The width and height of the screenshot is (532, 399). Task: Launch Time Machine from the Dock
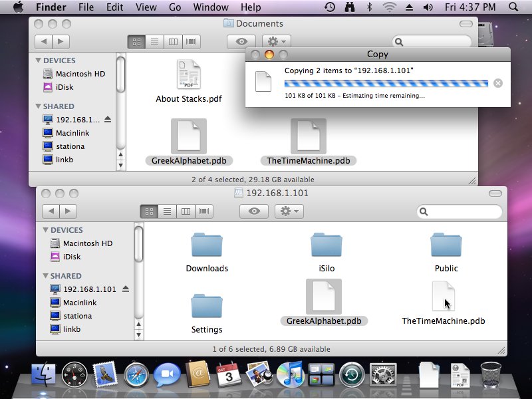pyautogui.click(x=352, y=376)
